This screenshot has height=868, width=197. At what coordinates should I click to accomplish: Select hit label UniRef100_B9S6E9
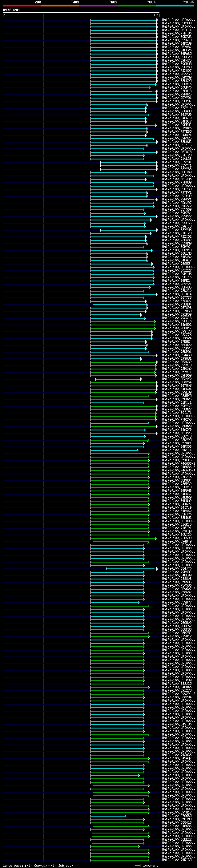(177, 40)
